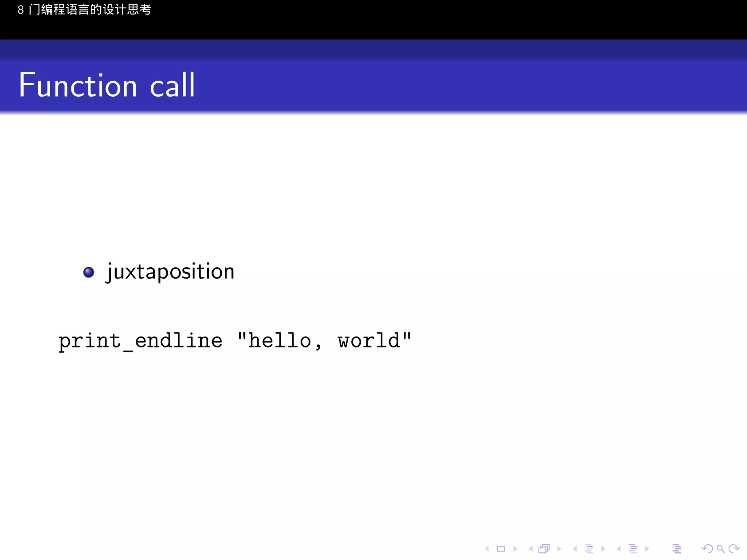This screenshot has width=747, height=560.
Task: Go to previous section arrow in navigation bar
Action: click(x=619, y=549)
